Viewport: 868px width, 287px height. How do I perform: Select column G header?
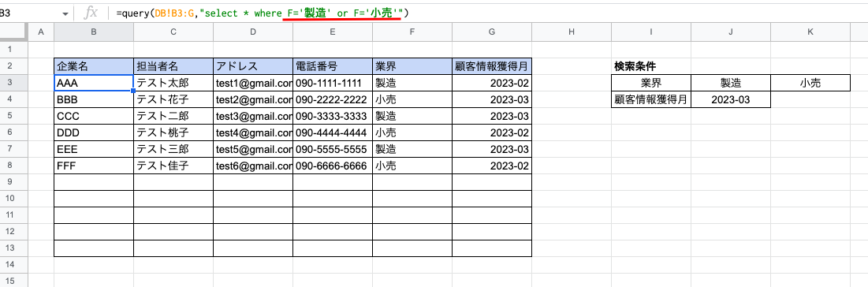[x=492, y=32]
